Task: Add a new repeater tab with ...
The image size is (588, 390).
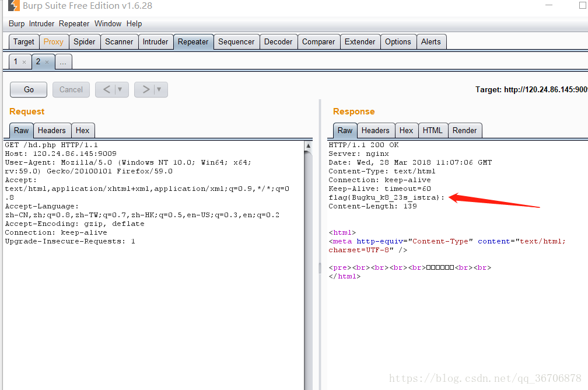Action: pos(63,62)
